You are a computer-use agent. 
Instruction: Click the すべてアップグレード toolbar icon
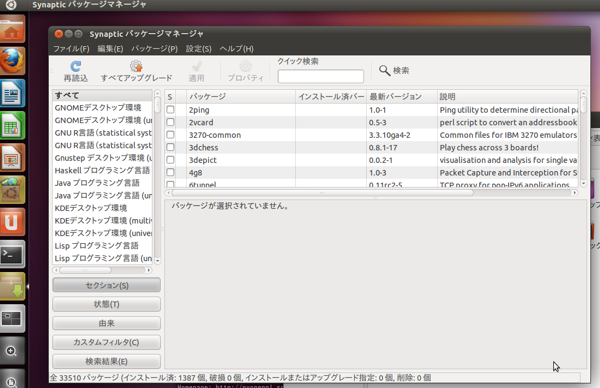point(136,66)
